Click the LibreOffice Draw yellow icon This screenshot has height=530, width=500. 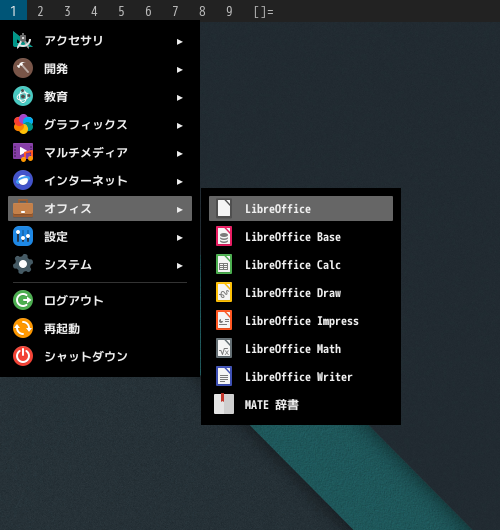pos(224,292)
